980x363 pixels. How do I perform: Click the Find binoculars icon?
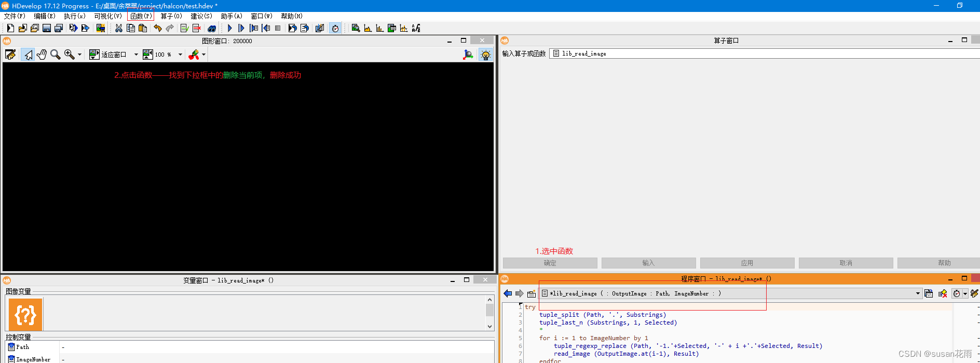coord(212,28)
